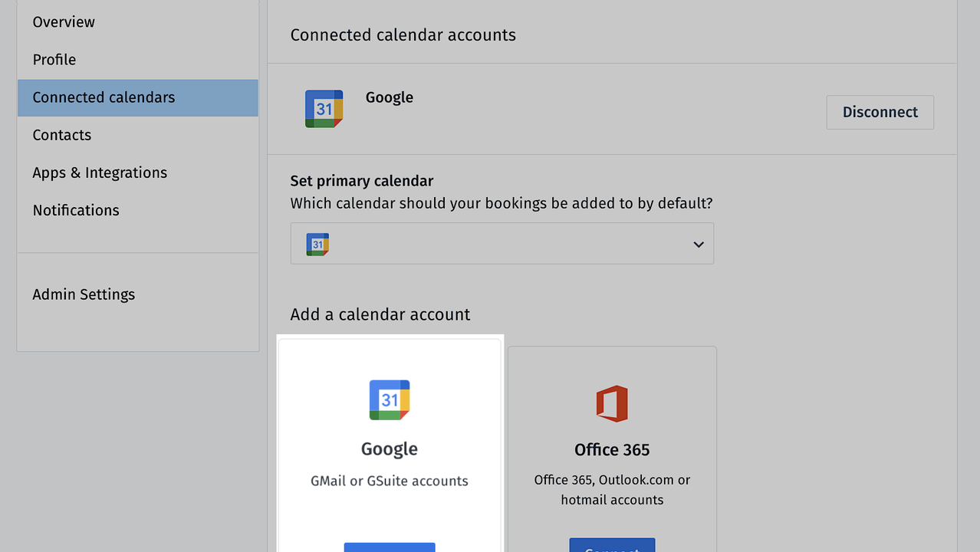
Task: Open the Contacts section
Action: tap(61, 135)
